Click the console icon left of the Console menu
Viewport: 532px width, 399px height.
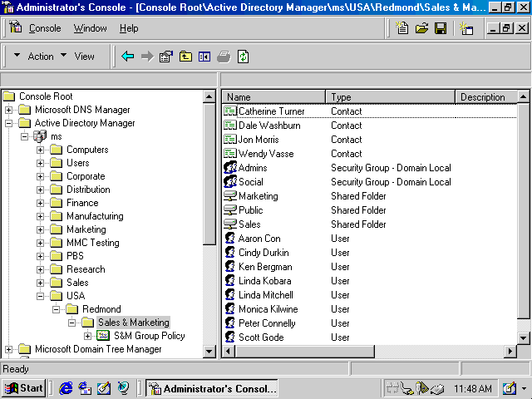(x=15, y=27)
